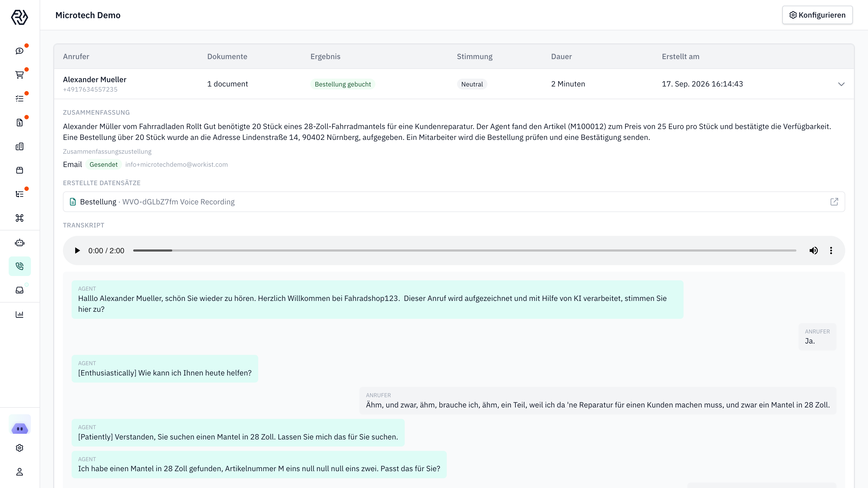Click the Microtech Demo page title
The height and width of the screenshot is (488, 868).
88,15
